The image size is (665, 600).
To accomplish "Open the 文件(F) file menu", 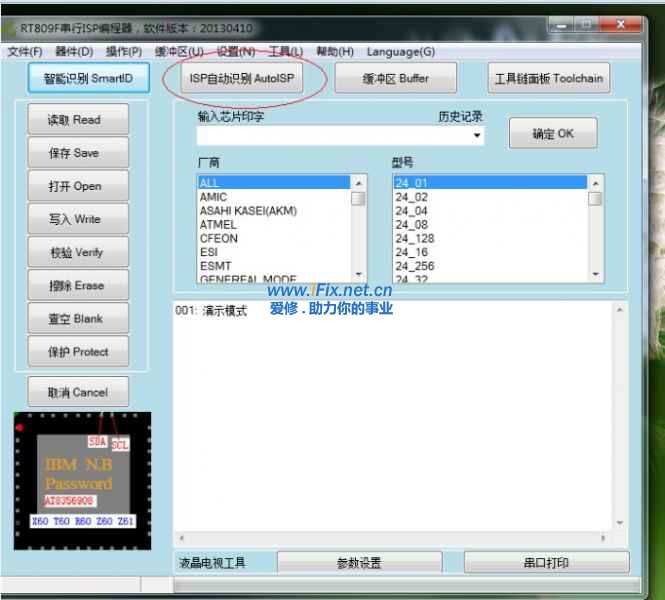I will point(25,52).
